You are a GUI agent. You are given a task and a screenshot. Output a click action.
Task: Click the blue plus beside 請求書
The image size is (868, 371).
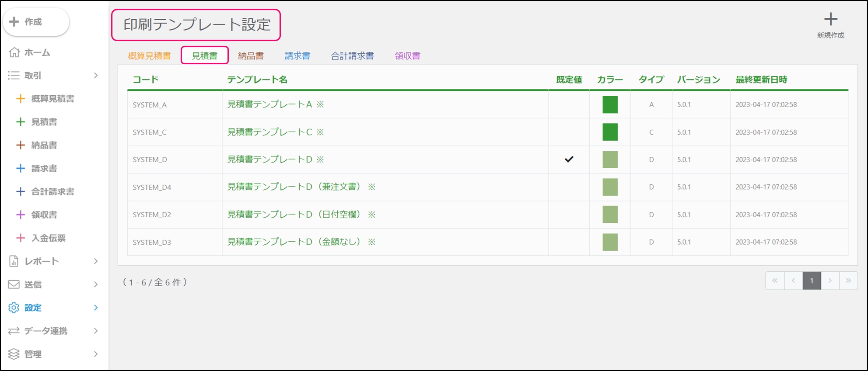(21, 168)
